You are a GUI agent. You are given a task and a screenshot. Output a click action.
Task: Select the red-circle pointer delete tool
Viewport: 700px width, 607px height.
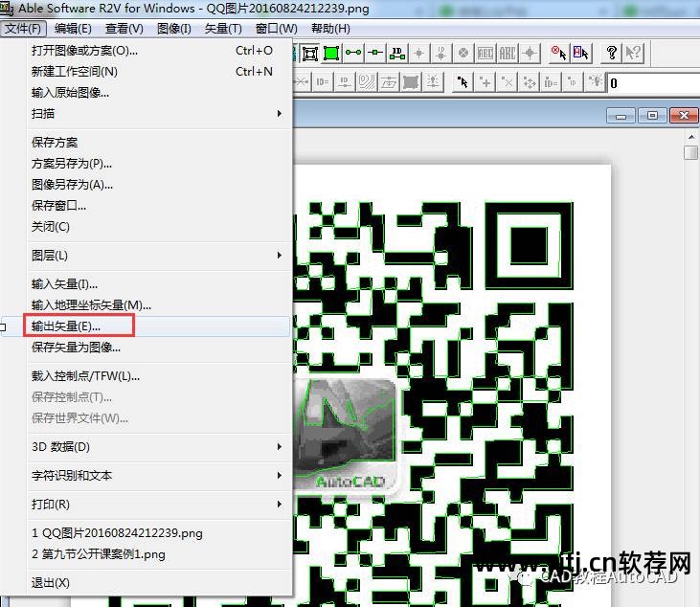(559, 54)
